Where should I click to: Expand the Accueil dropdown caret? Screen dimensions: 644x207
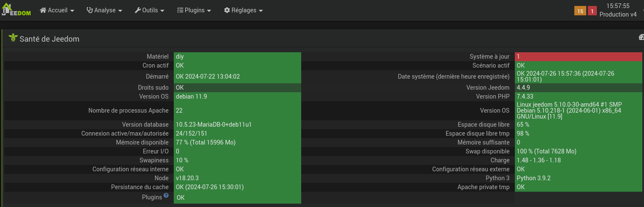coord(72,11)
